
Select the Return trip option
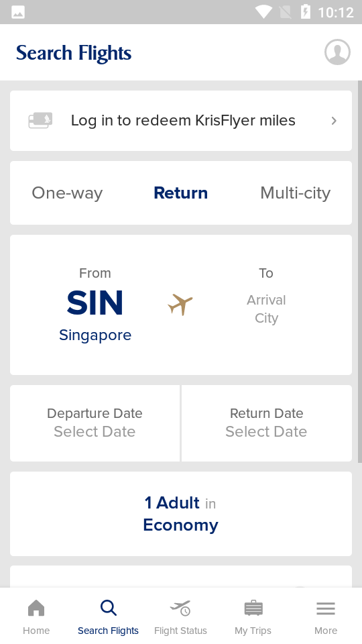pyautogui.click(x=180, y=193)
